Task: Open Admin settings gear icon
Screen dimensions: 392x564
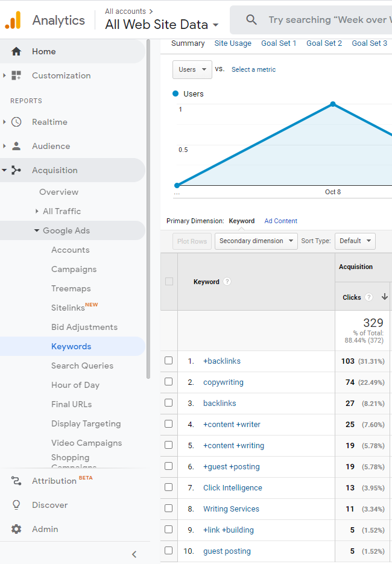Action: [x=16, y=529]
